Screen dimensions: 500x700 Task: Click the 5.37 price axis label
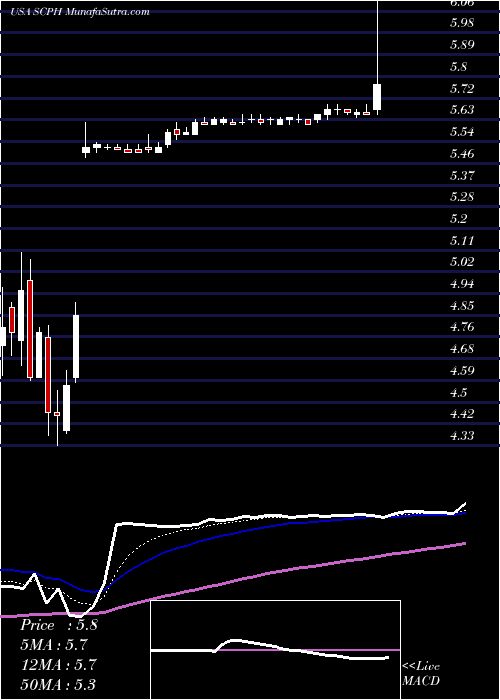click(462, 175)
